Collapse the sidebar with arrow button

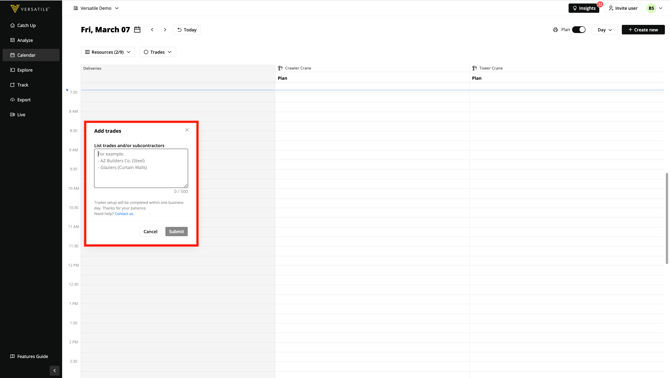click(x=54, y=370)
